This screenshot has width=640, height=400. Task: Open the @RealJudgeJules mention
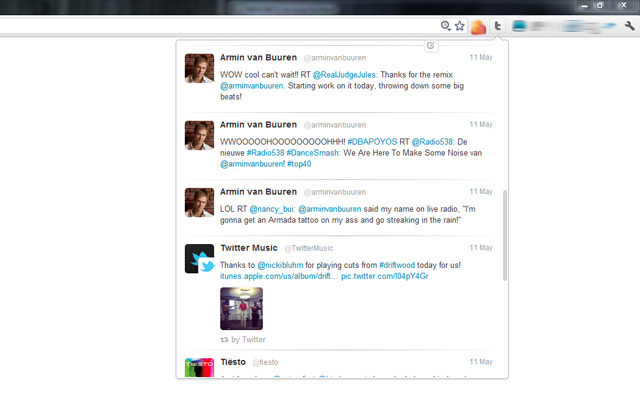345,75
